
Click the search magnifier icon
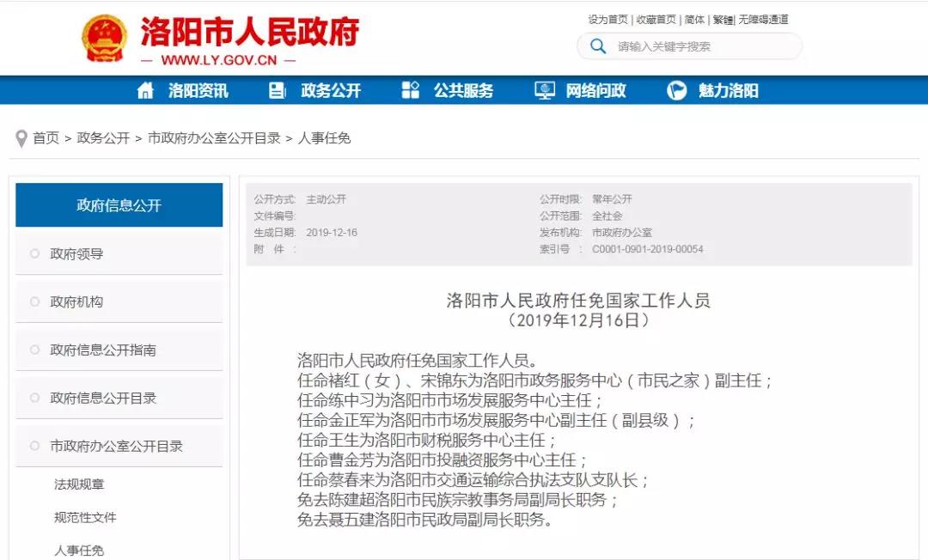[x=599, y=46]
